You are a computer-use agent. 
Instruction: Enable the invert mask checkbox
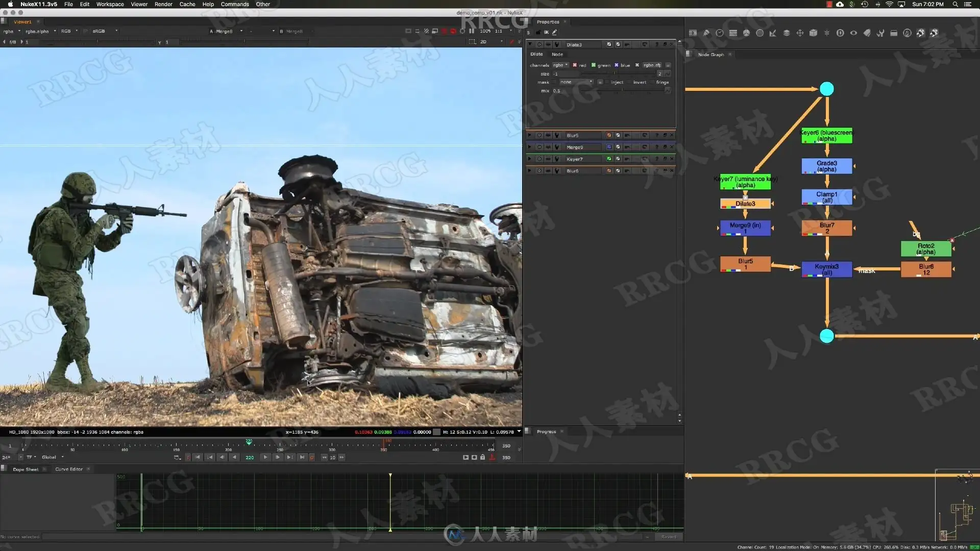coord(630,82)
